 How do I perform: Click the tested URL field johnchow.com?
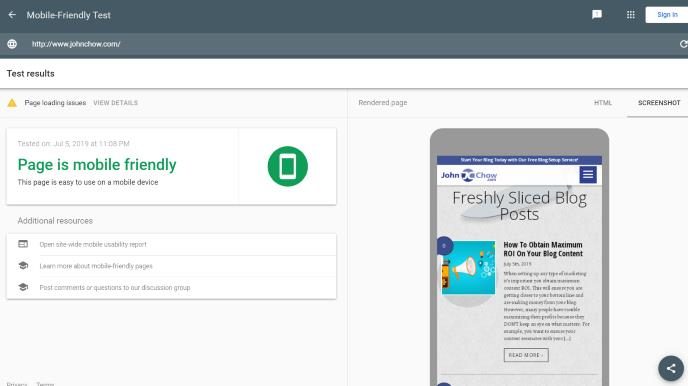76,44
